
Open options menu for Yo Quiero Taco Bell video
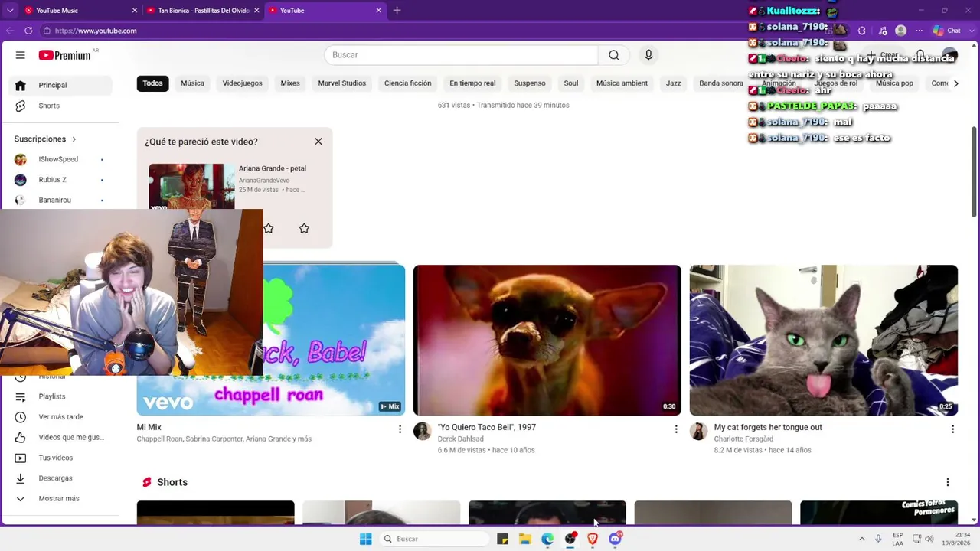click(676, 429)
